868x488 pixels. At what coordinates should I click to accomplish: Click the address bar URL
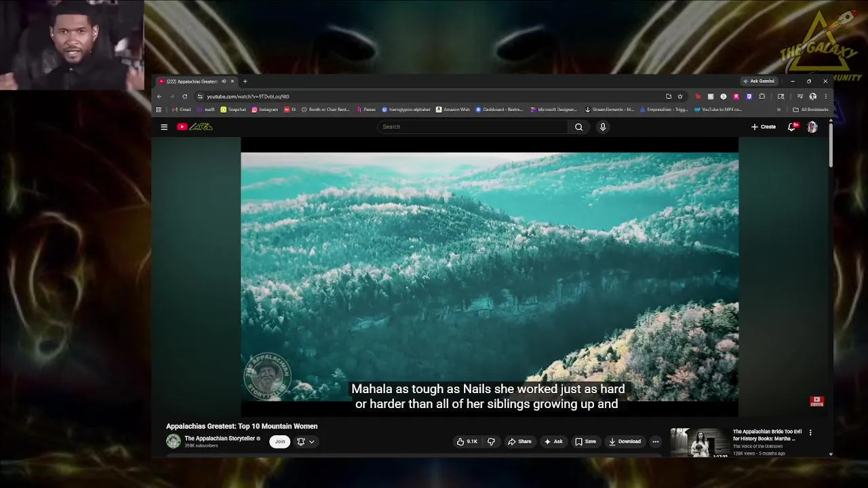point(248,96)
